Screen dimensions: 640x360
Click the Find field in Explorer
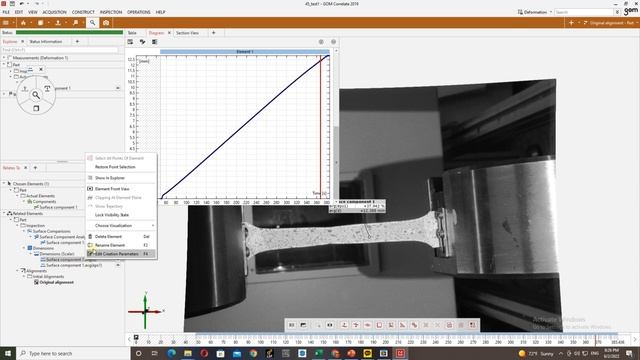60,50
